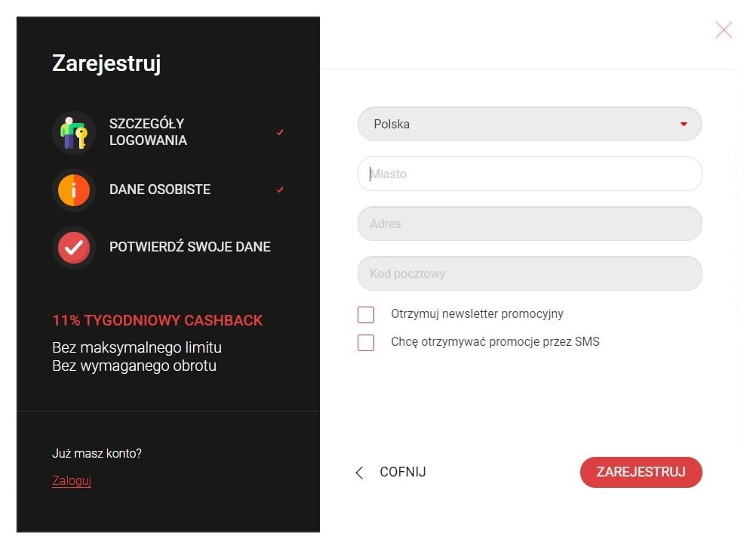Click the person-with-key login details icon
This screenshot has height=549, width=756.
(x=74, y=132)
